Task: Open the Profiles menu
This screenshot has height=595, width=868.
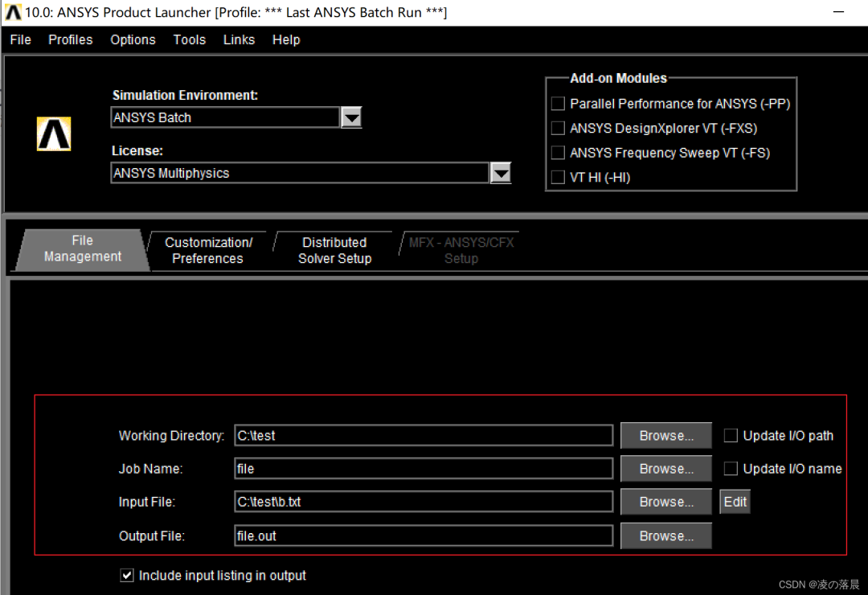Action: (70, 39)
